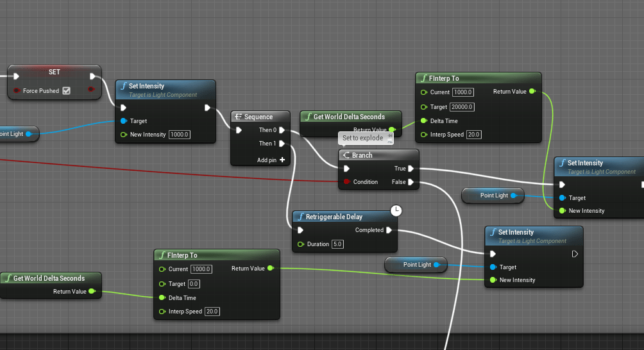Image resolution: width=644 pixels, height=350 pixels.
Task: Click the Sequence node's Then 0 output pin
Action: [282, 130]
